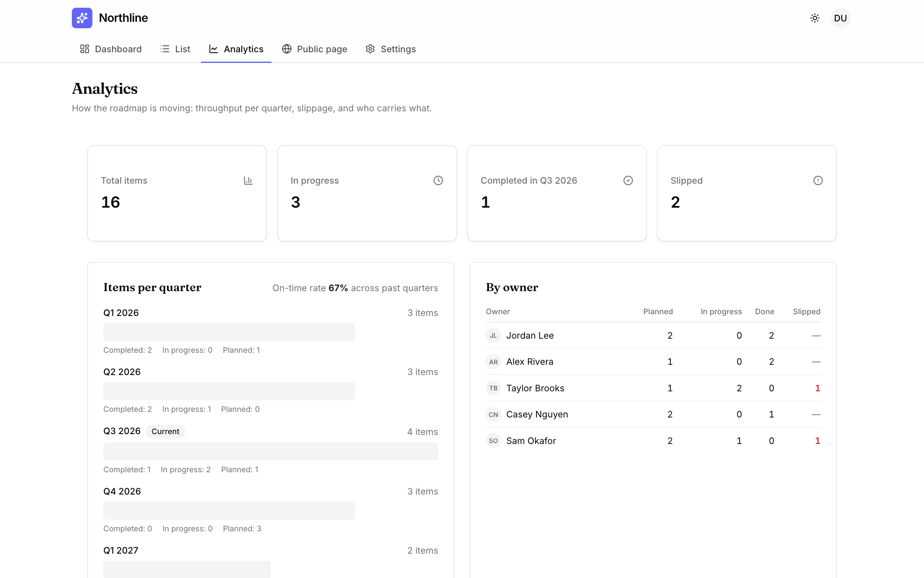The height and width of the screenshot is (578, 924).
Task: Click the Q3 2026 progress bar
Action: coord(271,451)
